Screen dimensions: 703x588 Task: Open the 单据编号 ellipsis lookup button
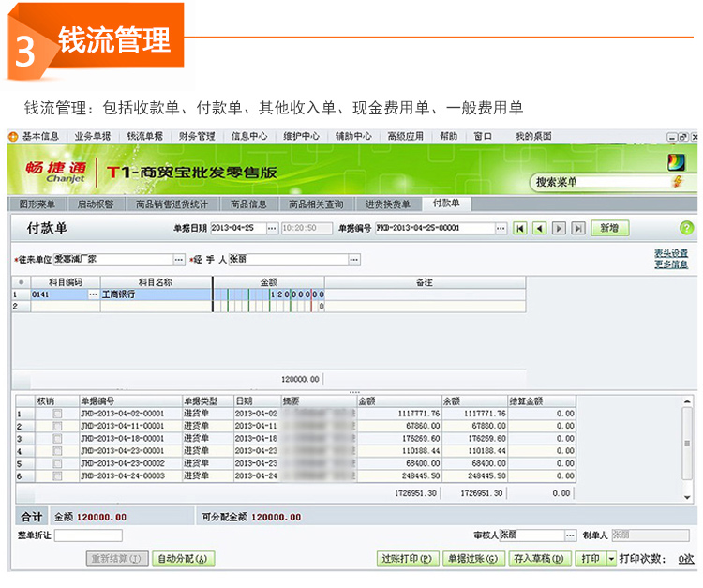point(501,228)
